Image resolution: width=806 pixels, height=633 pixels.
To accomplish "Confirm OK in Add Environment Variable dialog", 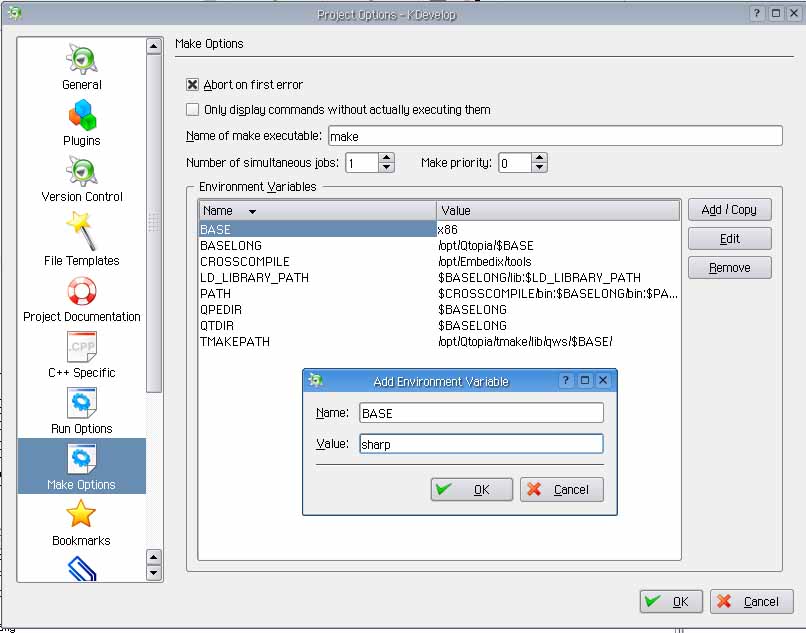I will (x=471, y=489).
